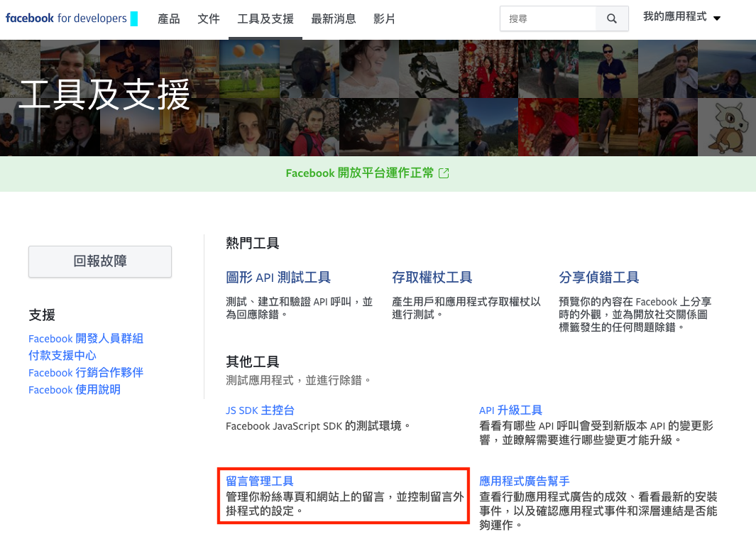Open API 升級工具 link
Screen dimensions: 756x539
pos(510,410)
